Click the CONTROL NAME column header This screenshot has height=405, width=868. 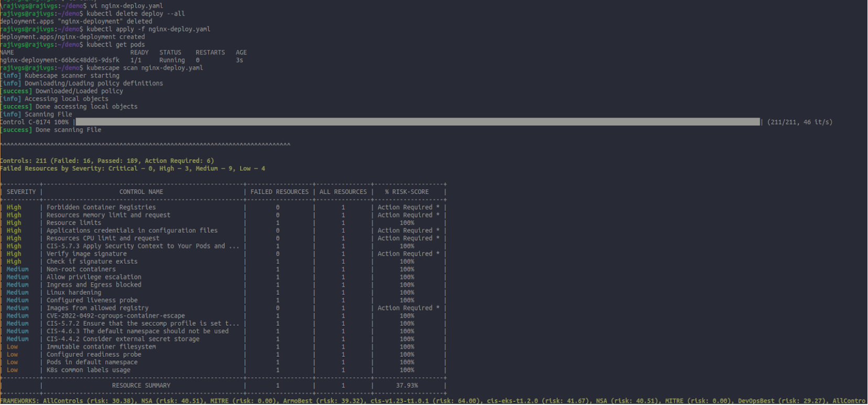(x=141, y=192)
